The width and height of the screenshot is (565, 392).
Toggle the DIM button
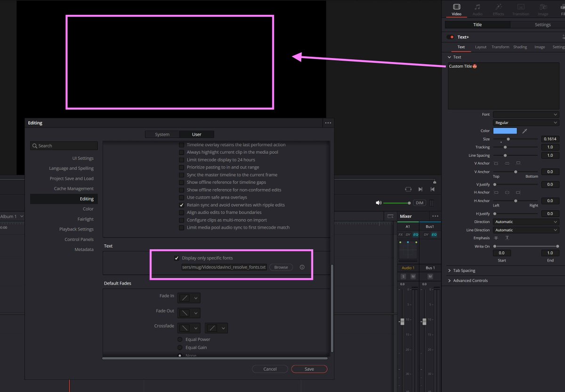(419, 203)
